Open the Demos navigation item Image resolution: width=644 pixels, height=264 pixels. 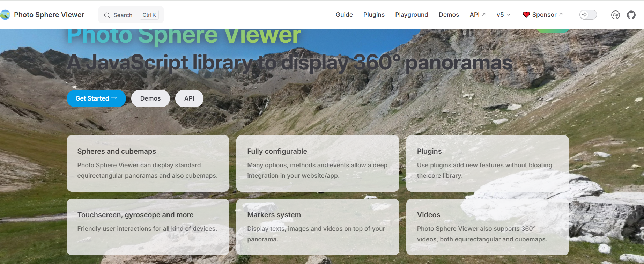point(449,15)
